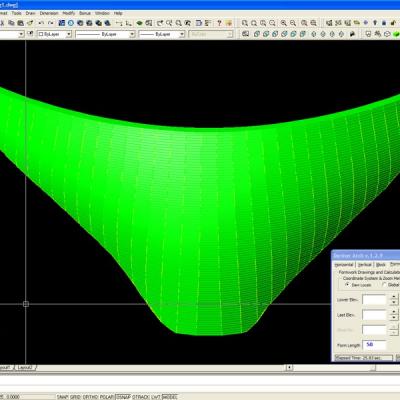This screenshot has height=400, width=400.
Task: Toggle LWT lineweight display in the status bar
Action: [x=156, y=397]
